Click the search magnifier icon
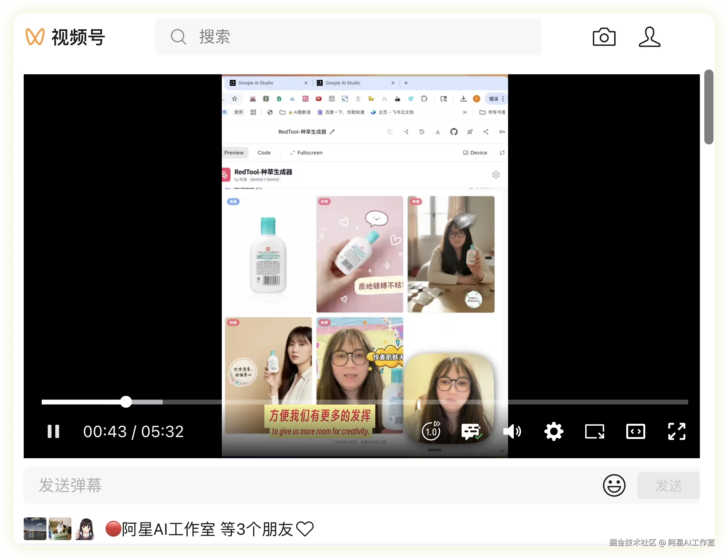The width and height of the screenshot is (728, 560). pyautogui.click(x=178, y=37)
